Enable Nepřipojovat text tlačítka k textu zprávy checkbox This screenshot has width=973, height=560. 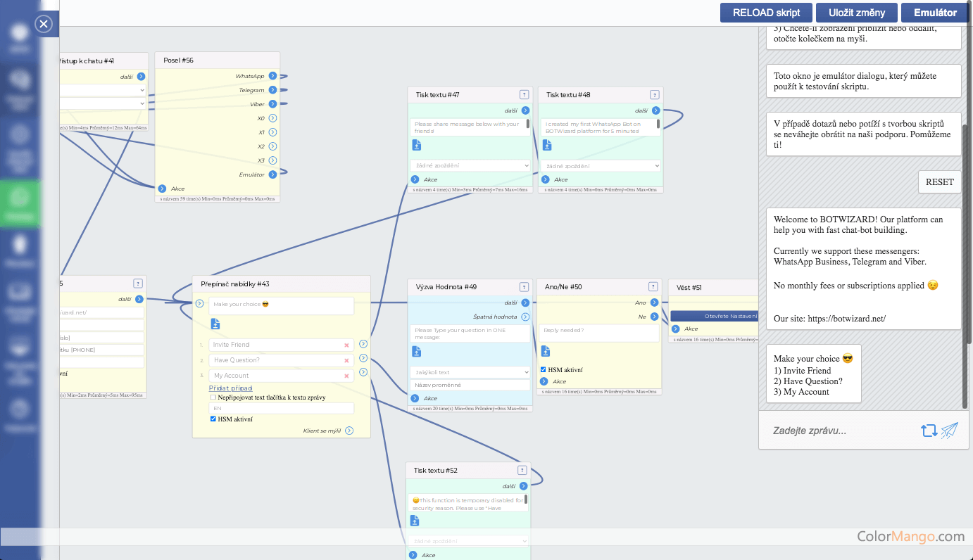tap(213, 397)
